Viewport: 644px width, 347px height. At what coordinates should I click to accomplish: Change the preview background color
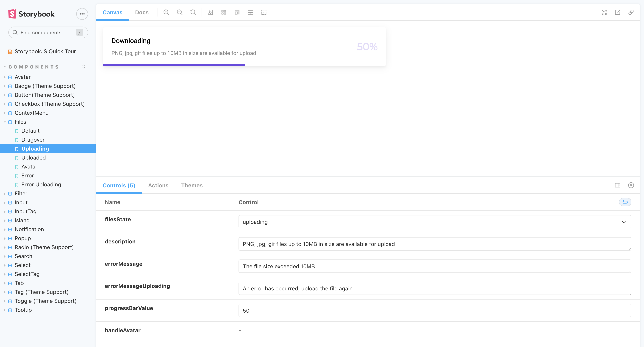click(210, 12)
